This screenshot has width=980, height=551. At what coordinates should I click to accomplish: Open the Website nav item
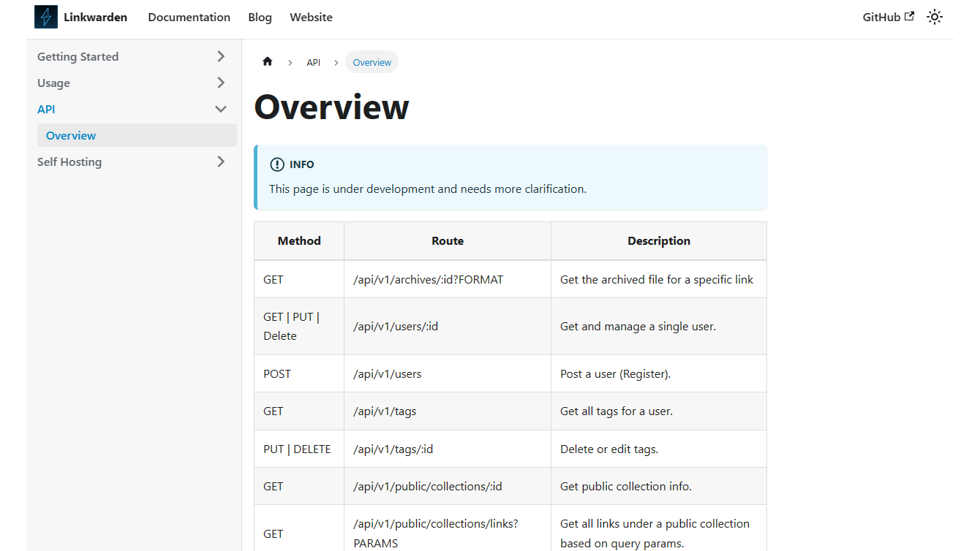(311, 17)
